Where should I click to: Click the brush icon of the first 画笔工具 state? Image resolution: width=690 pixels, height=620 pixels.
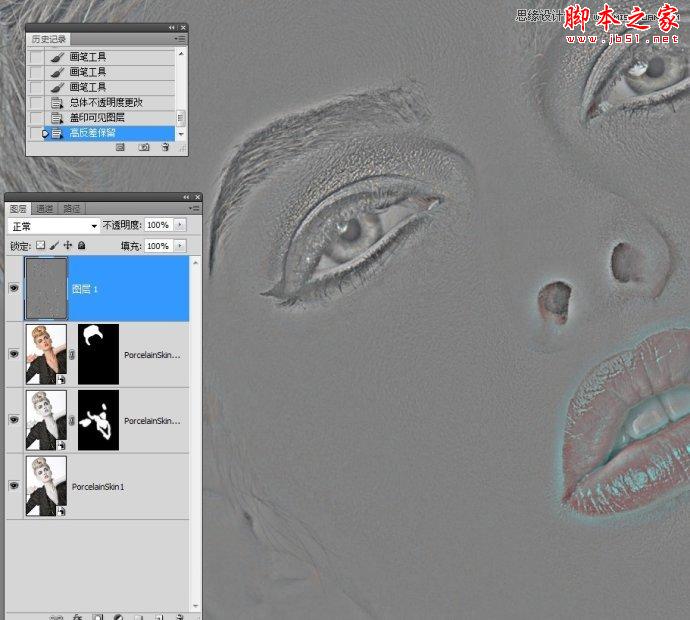coord(57,57)
